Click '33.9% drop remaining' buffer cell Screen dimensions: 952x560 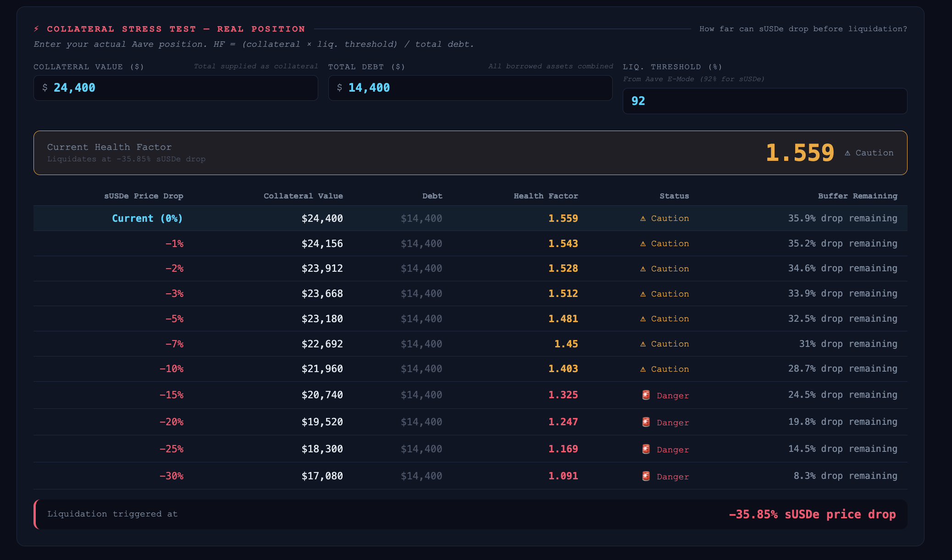tap(843, 294)
